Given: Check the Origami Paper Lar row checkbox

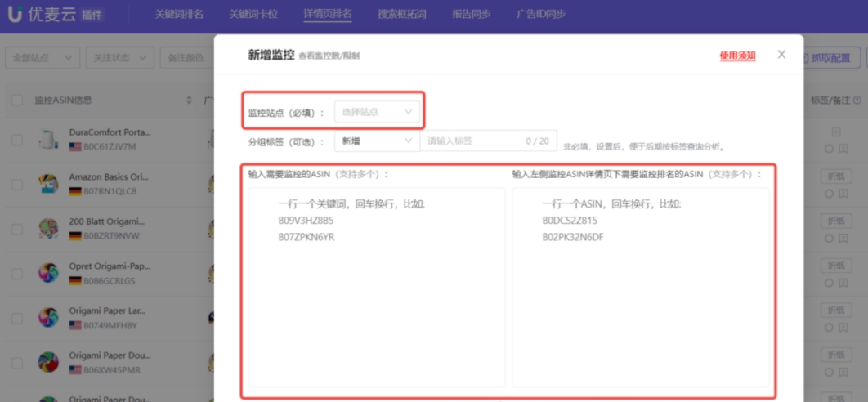Looking at the screenshot, I should click(x=17, y=318).
